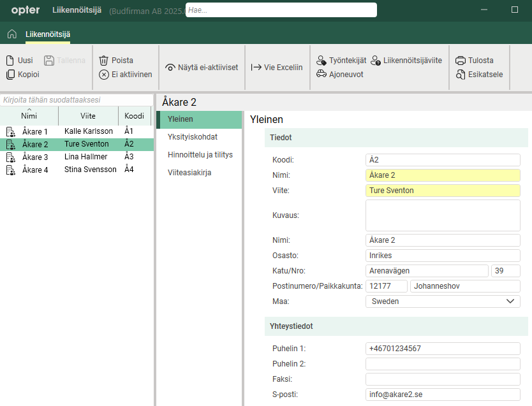Open Liikennöitsijäviite reference
The image size is (532, 406).
406,61
